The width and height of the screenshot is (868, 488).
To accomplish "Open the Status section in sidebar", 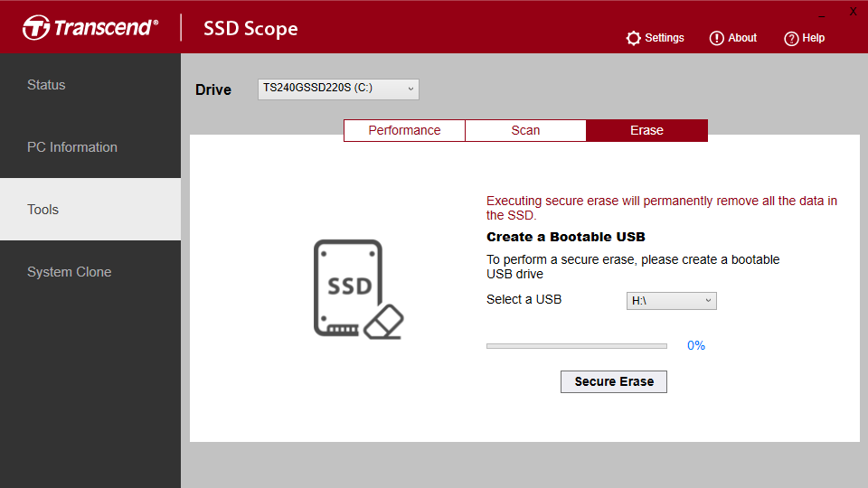I will (90, 85).
